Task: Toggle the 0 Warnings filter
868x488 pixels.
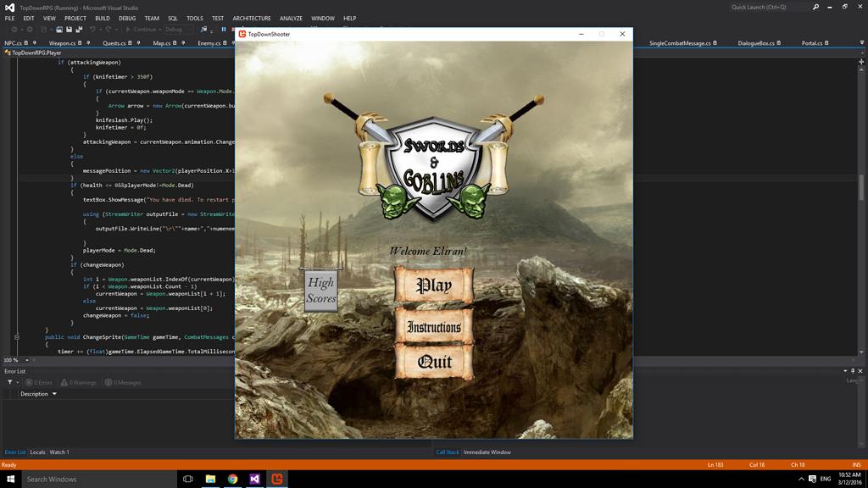Action: (x=78, y=382)
